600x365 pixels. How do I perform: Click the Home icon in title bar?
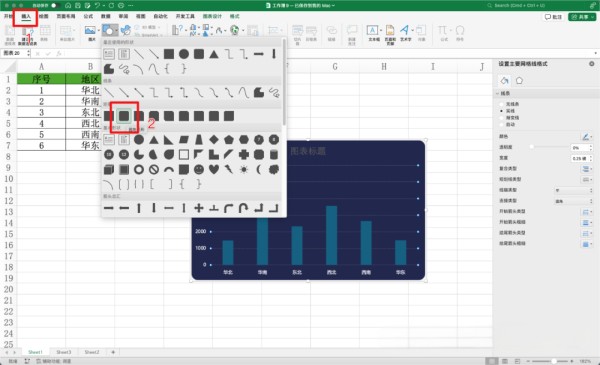[x=68, y=5]
